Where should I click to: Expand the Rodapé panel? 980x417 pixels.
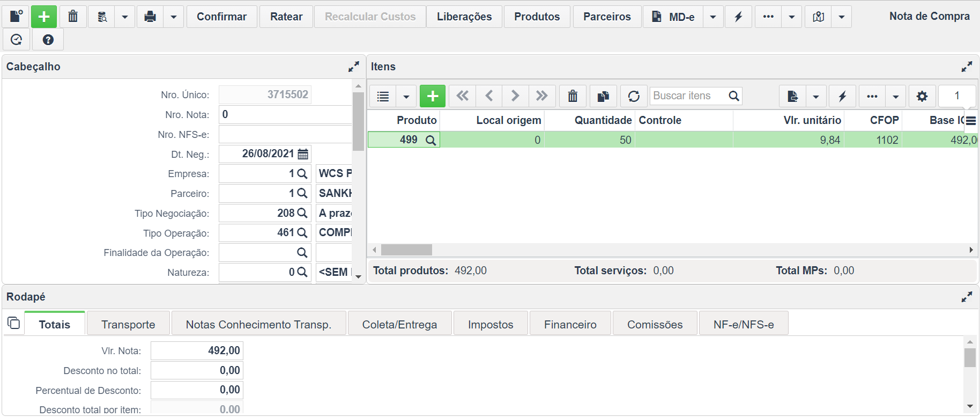coord(967,297)
